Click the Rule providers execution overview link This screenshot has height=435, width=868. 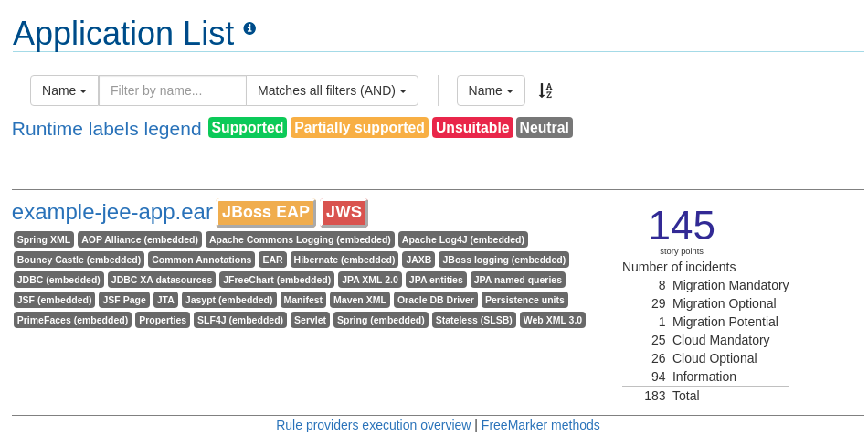[x=373, y=425]
